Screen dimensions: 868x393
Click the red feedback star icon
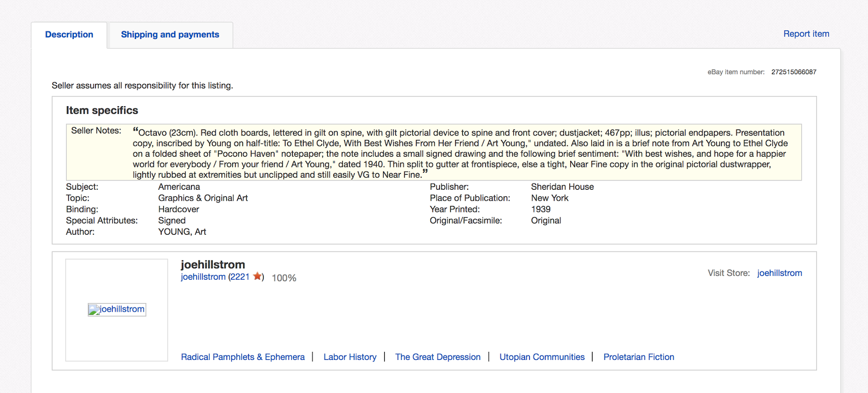[258, 276]
